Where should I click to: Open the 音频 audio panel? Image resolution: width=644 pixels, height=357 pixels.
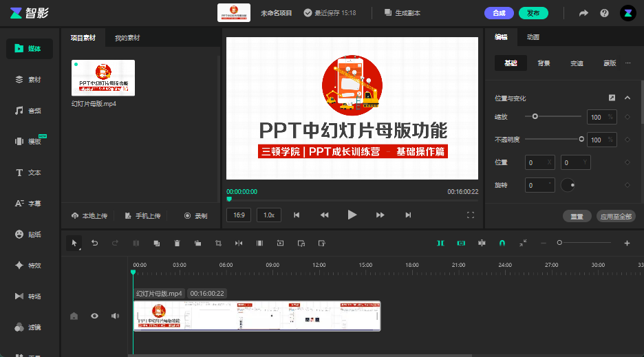click(28, 111)
